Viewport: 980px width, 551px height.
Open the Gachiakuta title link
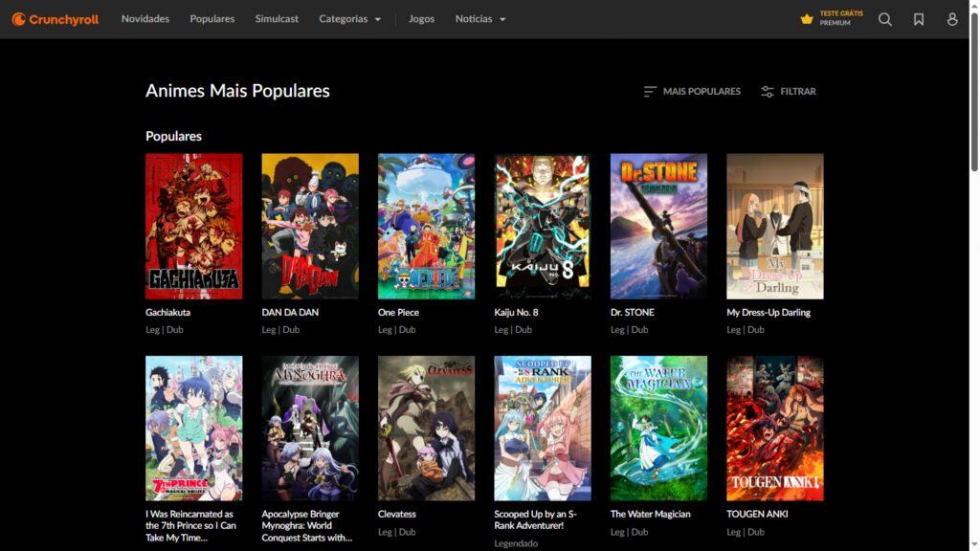pos(167,312)
